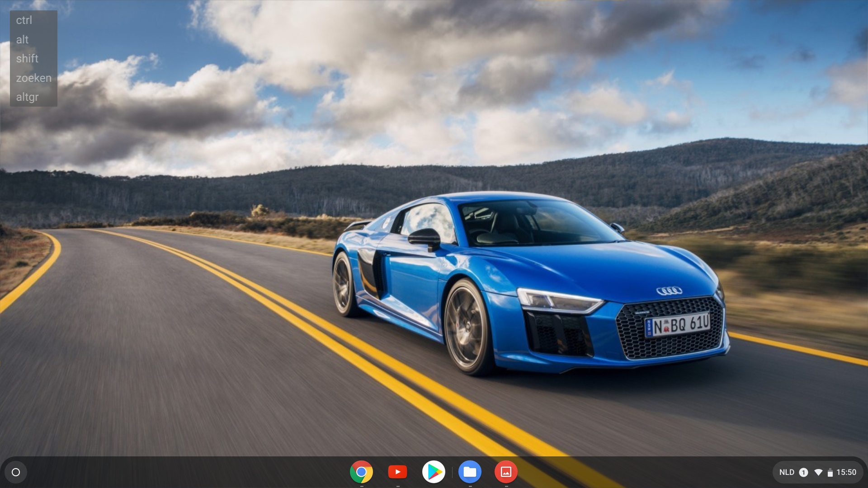Open the Files app

click(470, 472)
